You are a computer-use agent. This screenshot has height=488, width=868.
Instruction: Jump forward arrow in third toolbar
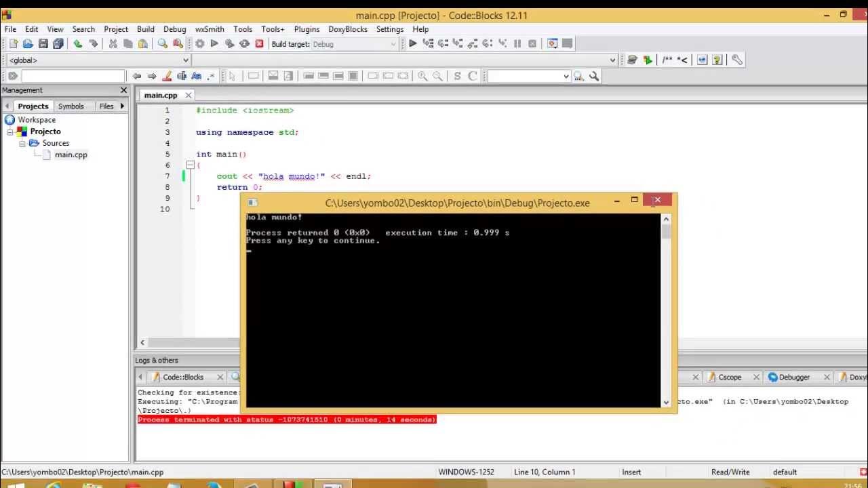coord(152,77)
